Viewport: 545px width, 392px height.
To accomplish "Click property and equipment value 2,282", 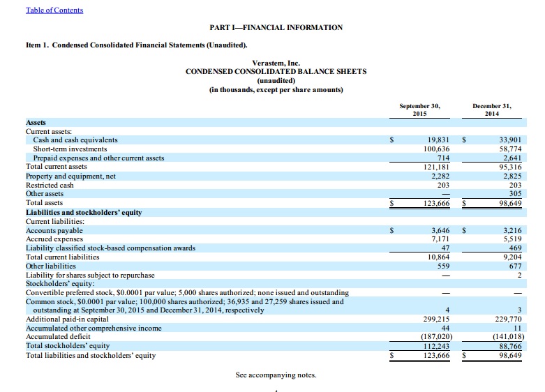I will 440,176.
